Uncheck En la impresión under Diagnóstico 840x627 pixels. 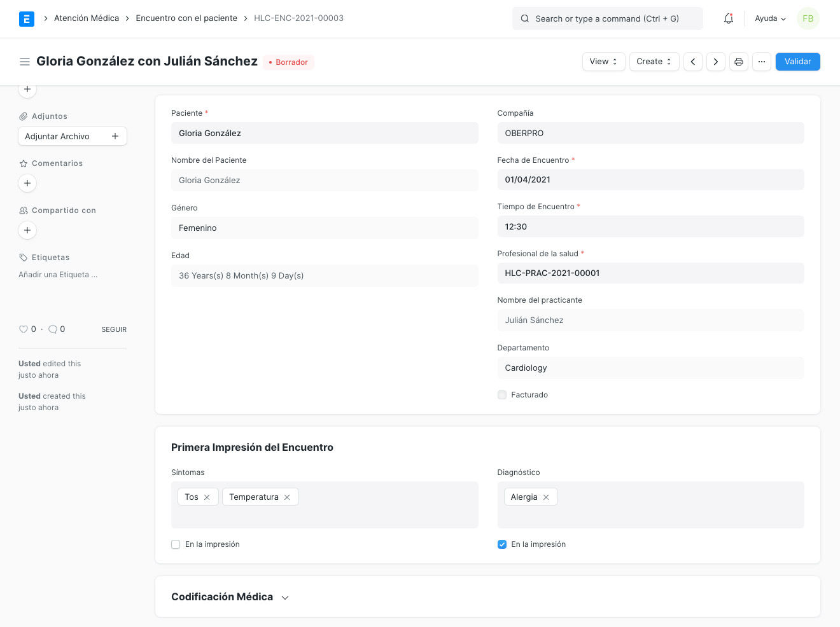[x=502, y=544]
